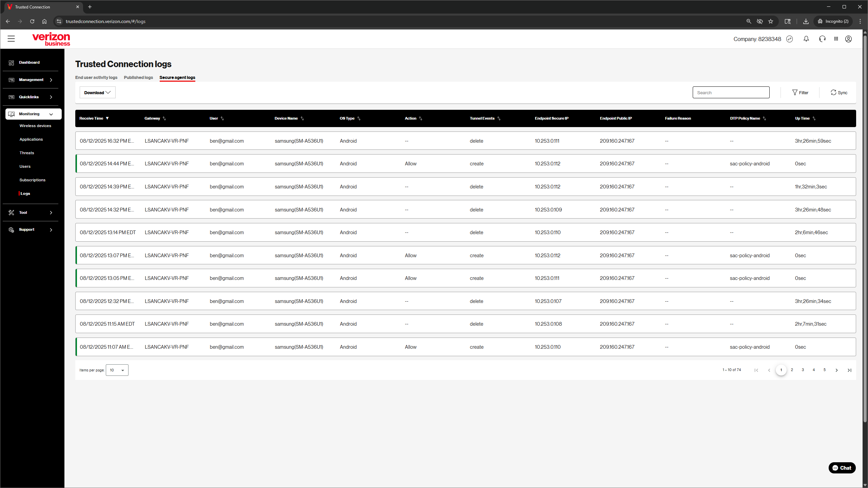The height and width of the screenshot is (488, 868).
Task: Open the apps grid icon
Action: click(836, 39)
